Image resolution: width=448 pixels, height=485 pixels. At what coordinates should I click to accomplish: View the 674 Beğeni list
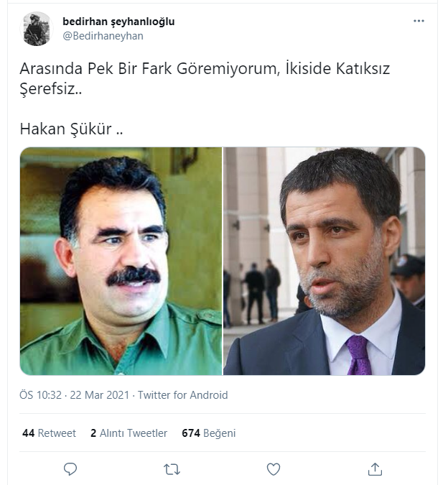point(208,433)
